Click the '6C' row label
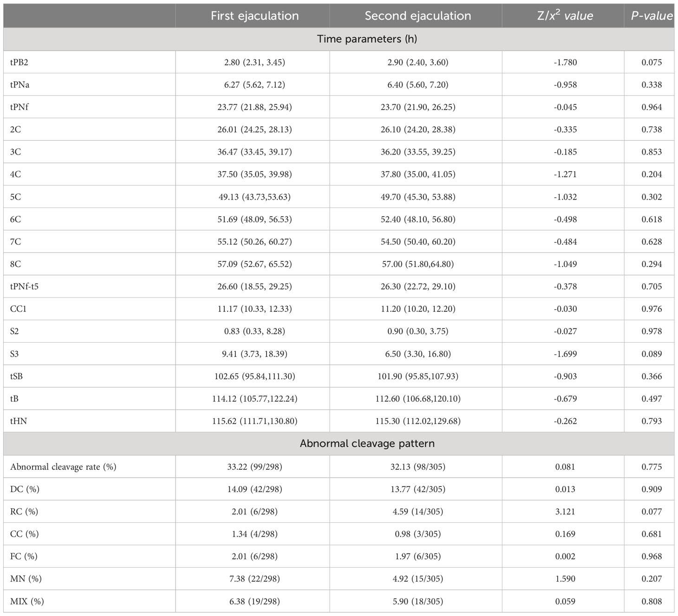678x616 pixels. pyautogui.click(x=15, y=219)
